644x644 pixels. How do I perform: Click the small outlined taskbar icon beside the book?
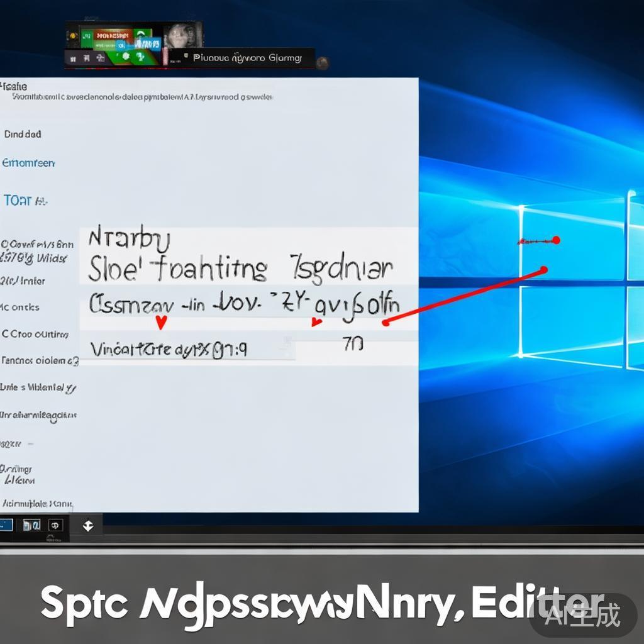coord(55,525)
